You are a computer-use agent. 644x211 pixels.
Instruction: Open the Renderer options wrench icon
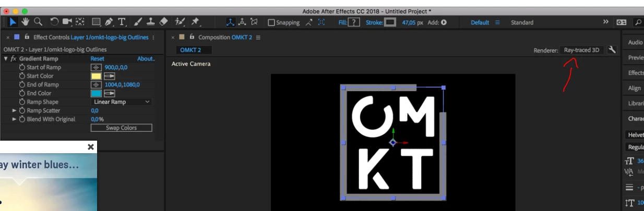pyautogui.click(x=612, y=50)
